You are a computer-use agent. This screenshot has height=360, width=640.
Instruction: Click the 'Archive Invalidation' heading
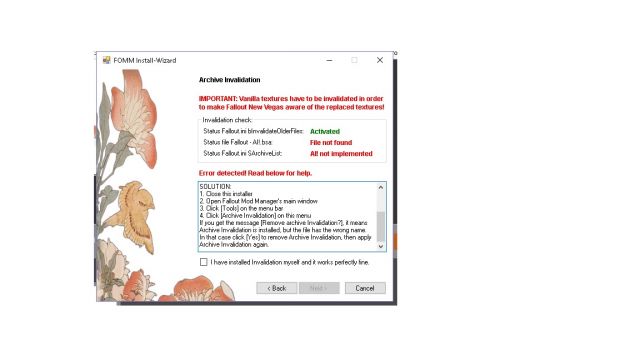[x=229, y=80]
